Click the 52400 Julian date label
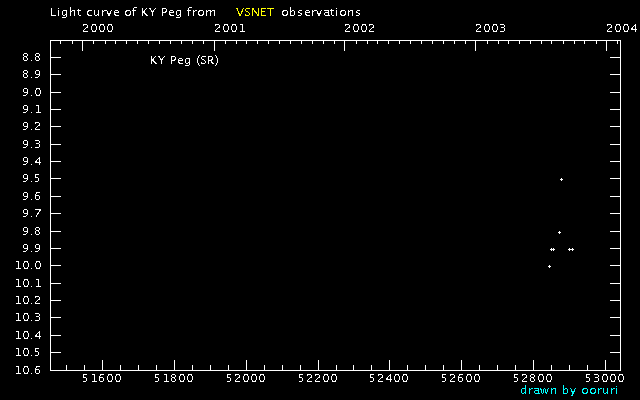The height and width of the screenshot is (400, 640). 389,378
